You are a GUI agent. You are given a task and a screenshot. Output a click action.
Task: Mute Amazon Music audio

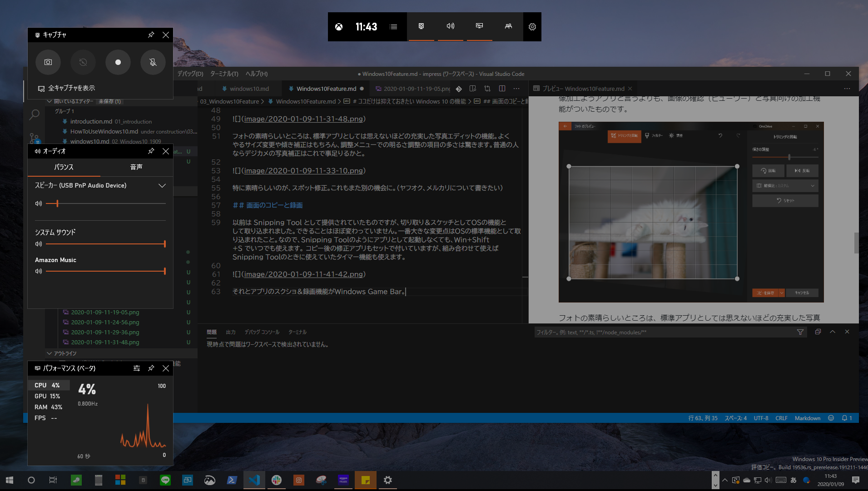coord(39,271)
